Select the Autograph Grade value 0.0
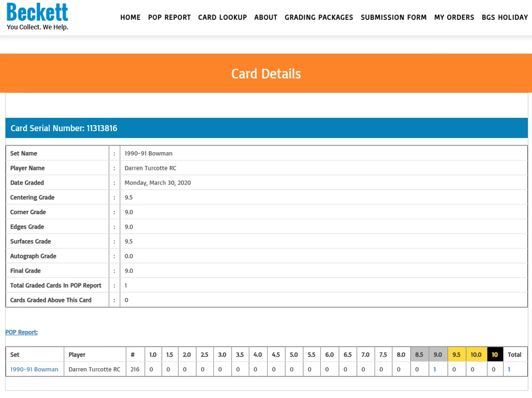532x398 pixels. [x=129, y=256]
